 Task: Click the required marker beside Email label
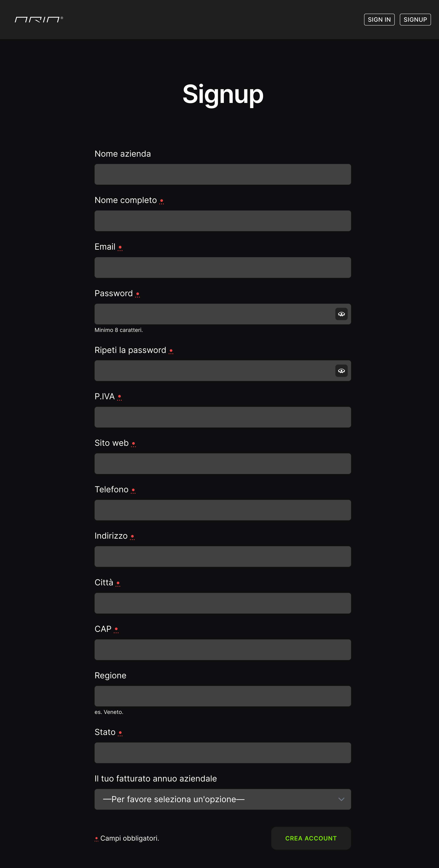click(x=120, y=248)
